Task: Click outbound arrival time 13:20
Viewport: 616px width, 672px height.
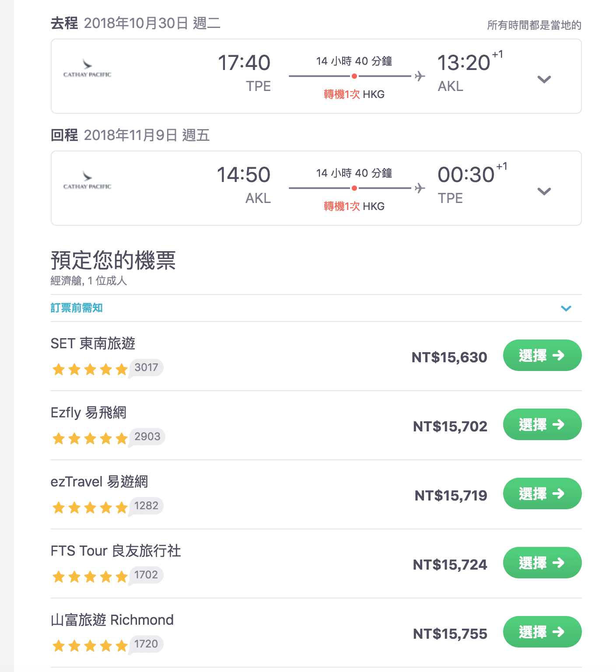Action: (x=464, y=63)
